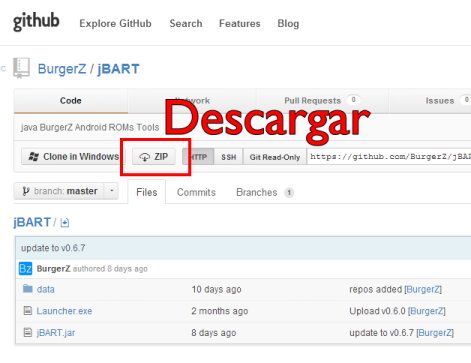Click the cloud download icon on ZIP
The width and height of the screenshot is (471, 363).
pos(144,157)
